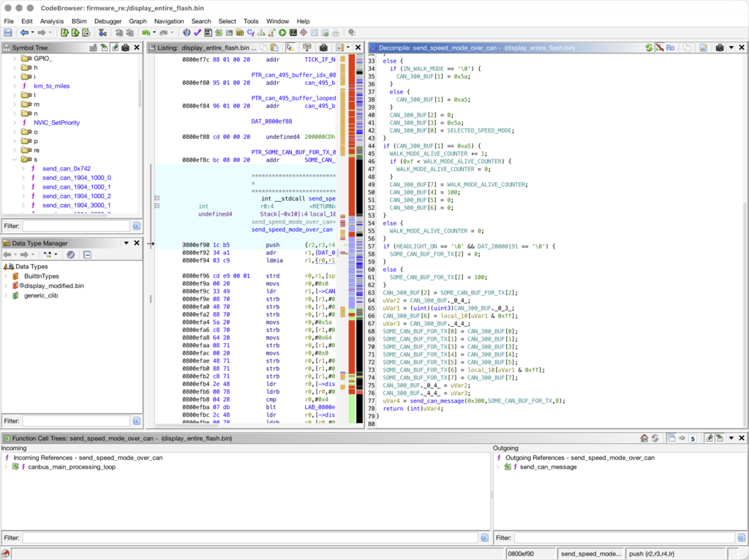Open the Tools menu
Image resolution: width=749 pixels, height=560 pixels.
pos(251,21)
